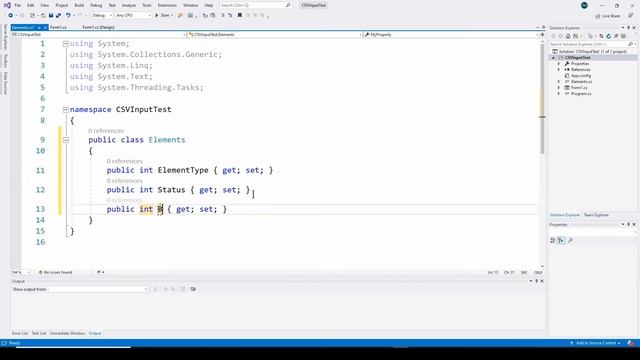
Task: Click the status bar Ready feedback icon
Action: 4,343
